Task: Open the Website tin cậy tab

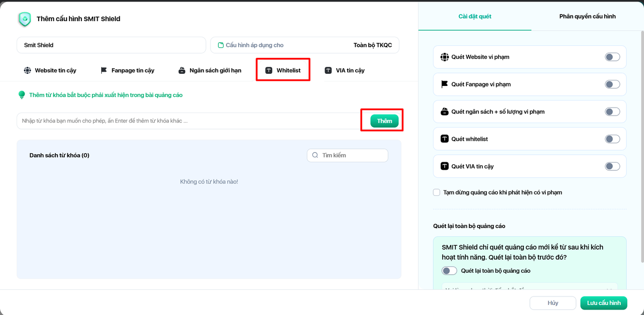Action: (x=50, y=70)
